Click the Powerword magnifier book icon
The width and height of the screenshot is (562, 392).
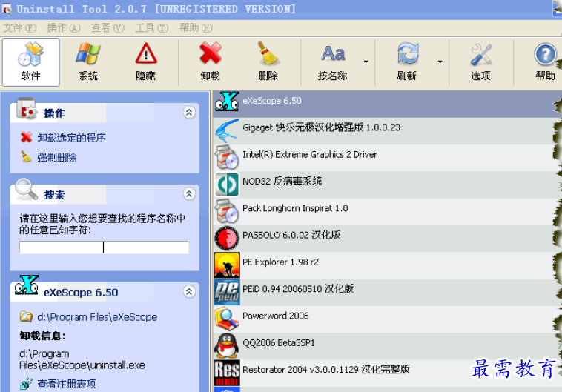(227, 319)
